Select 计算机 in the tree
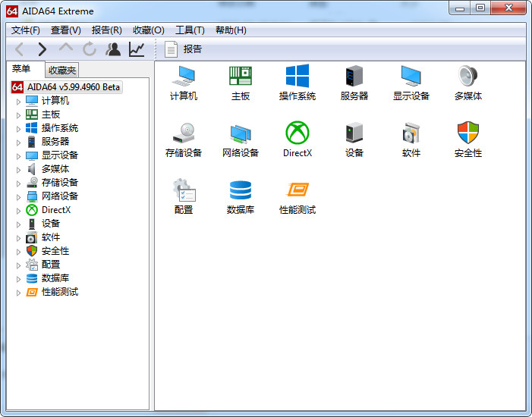This screenshot has width=532, height=417. 55,101
